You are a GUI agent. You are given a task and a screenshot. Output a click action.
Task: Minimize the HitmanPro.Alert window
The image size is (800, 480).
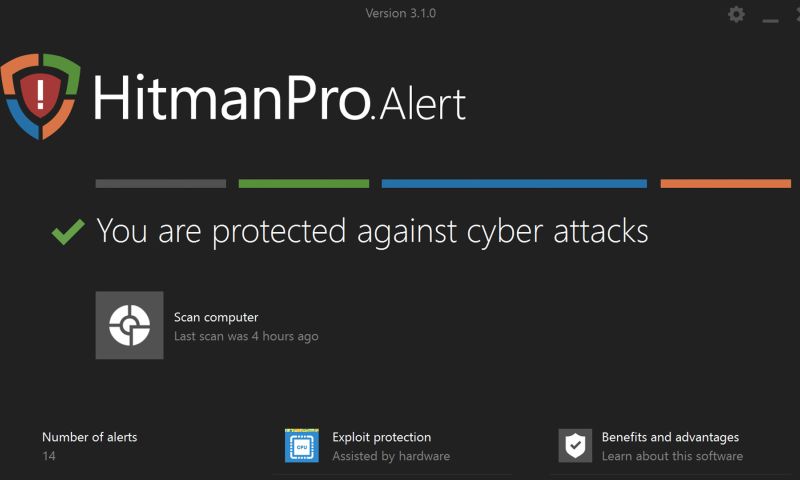click(x=770, y=16)
